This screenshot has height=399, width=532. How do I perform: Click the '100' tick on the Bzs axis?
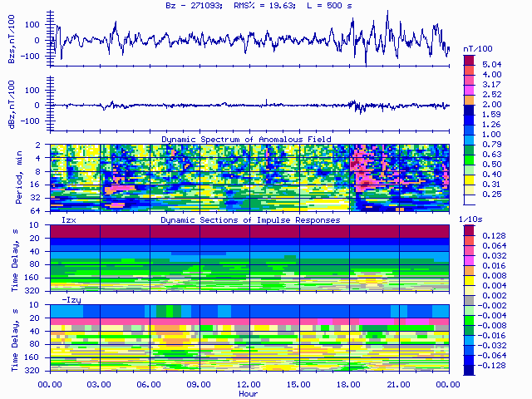(32, 25)
